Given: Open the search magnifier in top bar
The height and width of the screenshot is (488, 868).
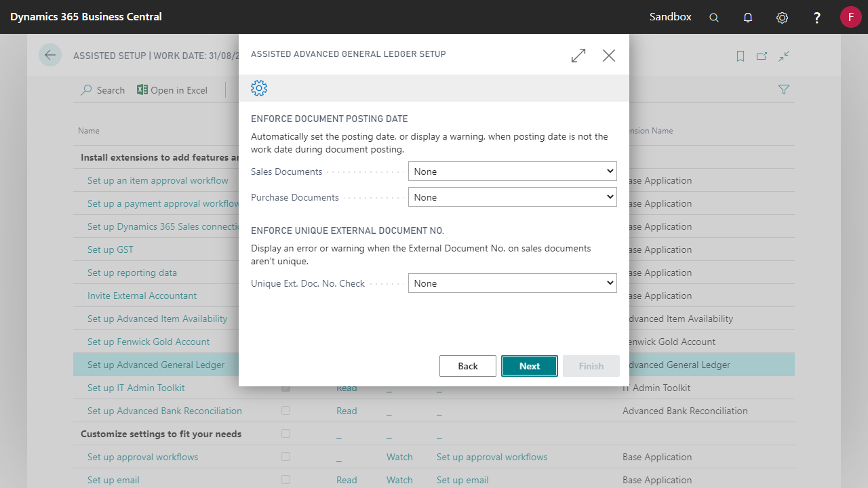Looking at the screenshot, I should [714, 17].
